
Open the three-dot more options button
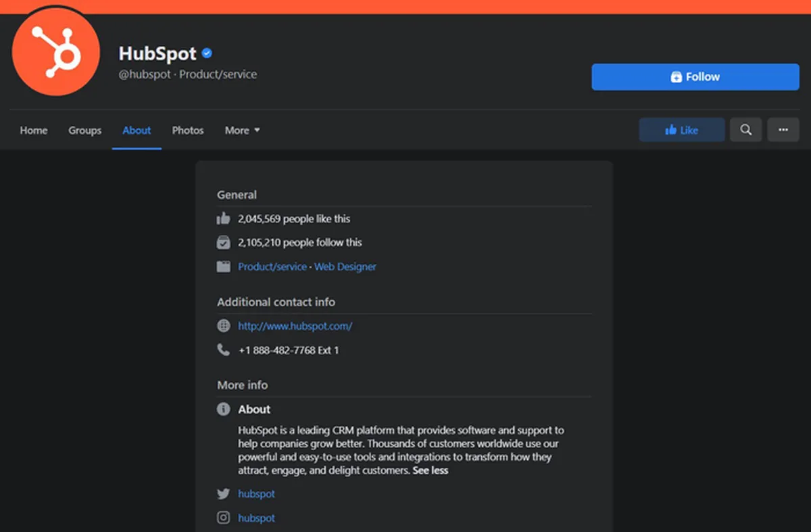pyautogui.click(x=783, y=130)
